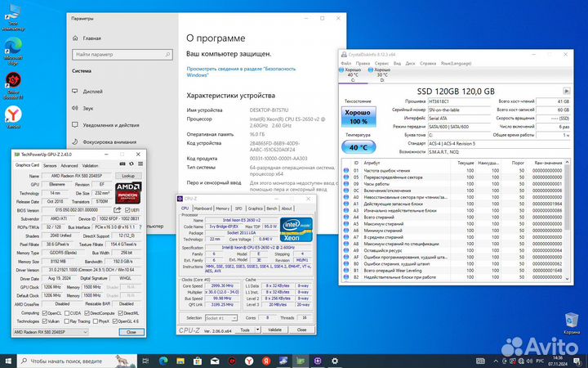Click the Хорошо 100 % health status button
Screen dimensions: 588x368
click(359, 117)
